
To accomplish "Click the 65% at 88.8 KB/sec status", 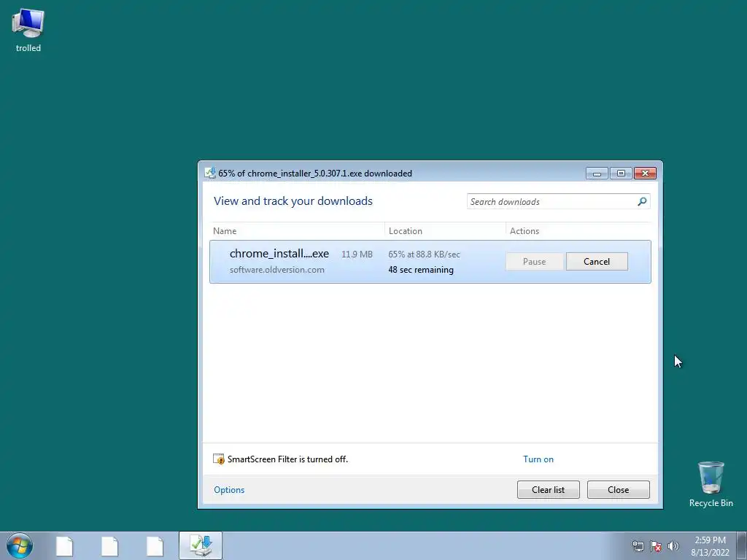I will tap(424, 254).
